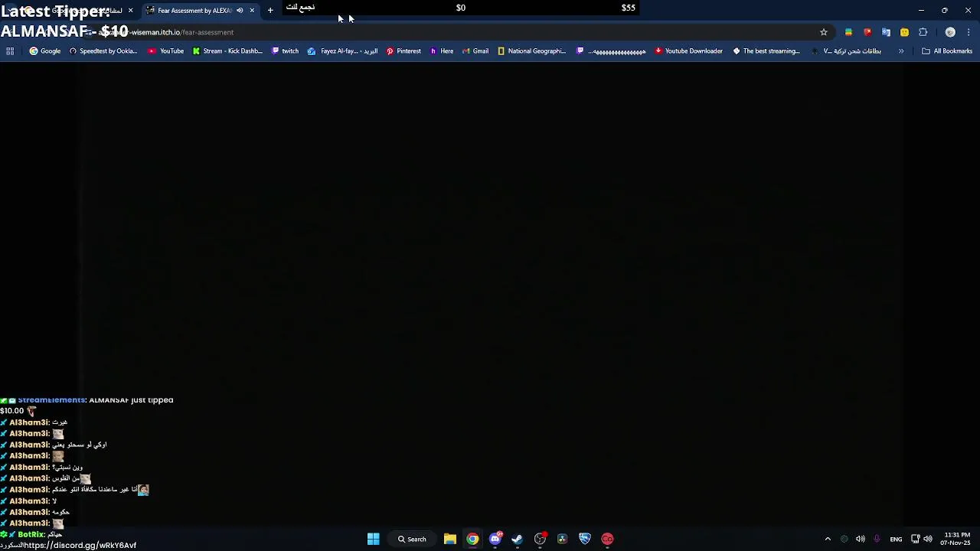The height and width of the screenshot is (551, 980).
Task: Open the Speedtest by Ookla bookmark
Action: (x=103, y=51)
